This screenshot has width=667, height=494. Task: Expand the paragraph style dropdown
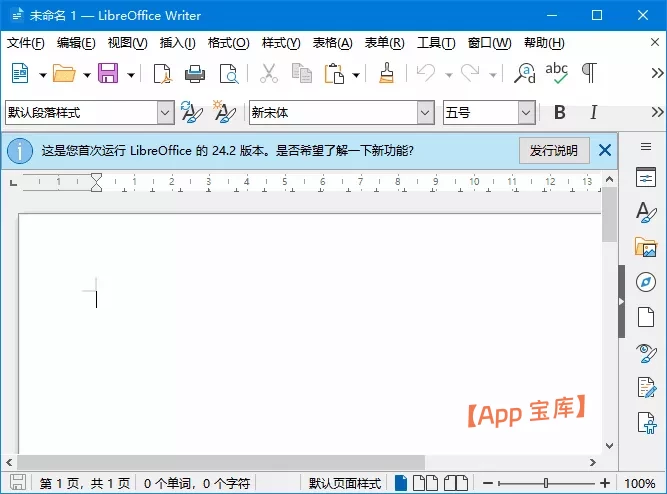click(x=165, y=113)
